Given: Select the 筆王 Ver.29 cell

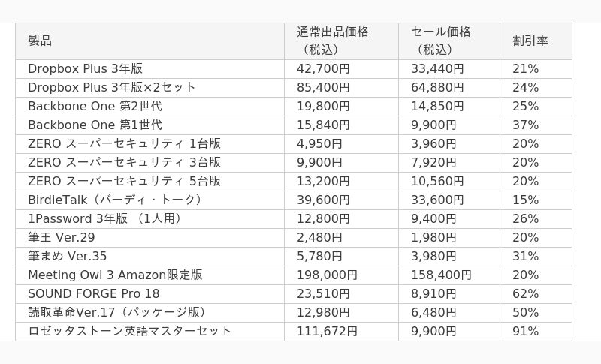Looking at the screenshot, I should (x=149, y=238).
